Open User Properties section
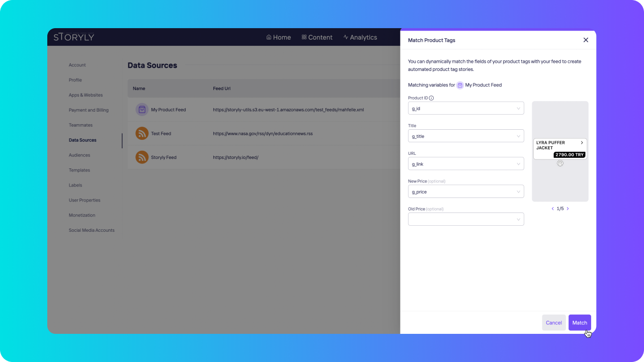644x362 pixels. 85,200
